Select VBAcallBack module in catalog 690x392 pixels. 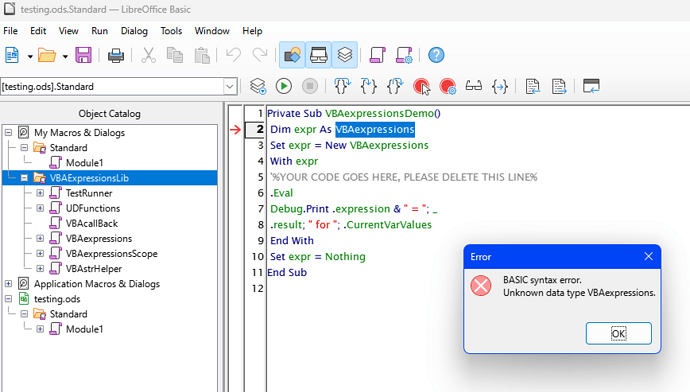(92, 223)
